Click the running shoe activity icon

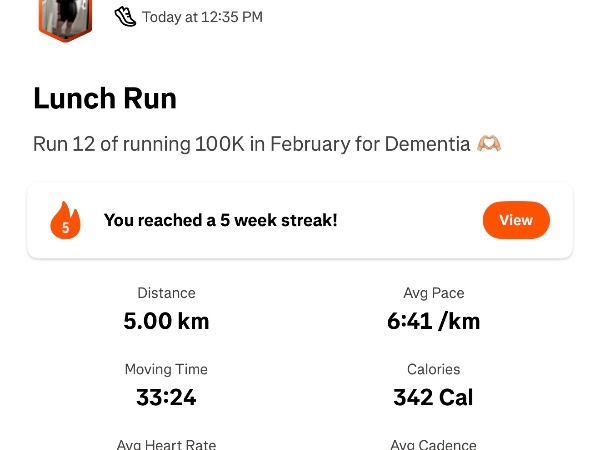coord(125,16)
